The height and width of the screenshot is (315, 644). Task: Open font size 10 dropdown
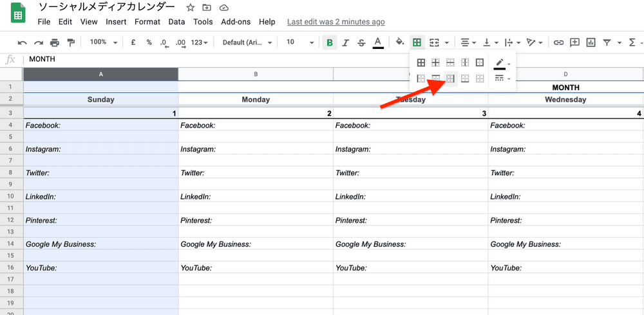pyautogui.click(x=300, y=43)
